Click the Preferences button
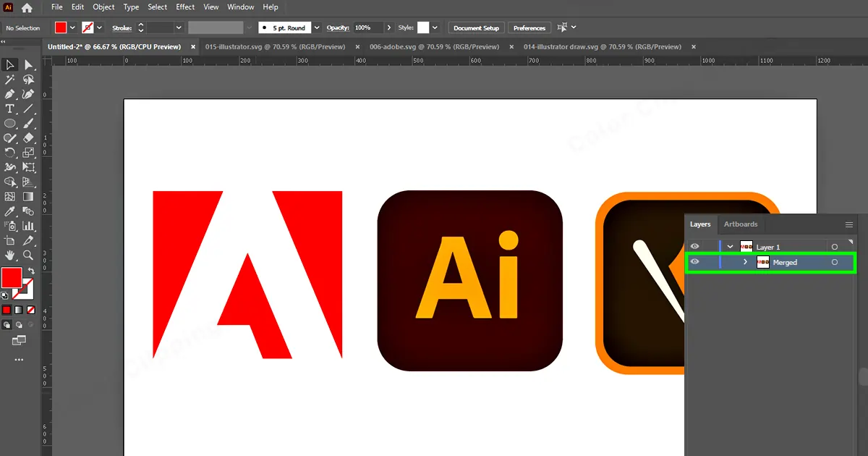The height and width of the screenshot is (456, 868). click(529, 28)
